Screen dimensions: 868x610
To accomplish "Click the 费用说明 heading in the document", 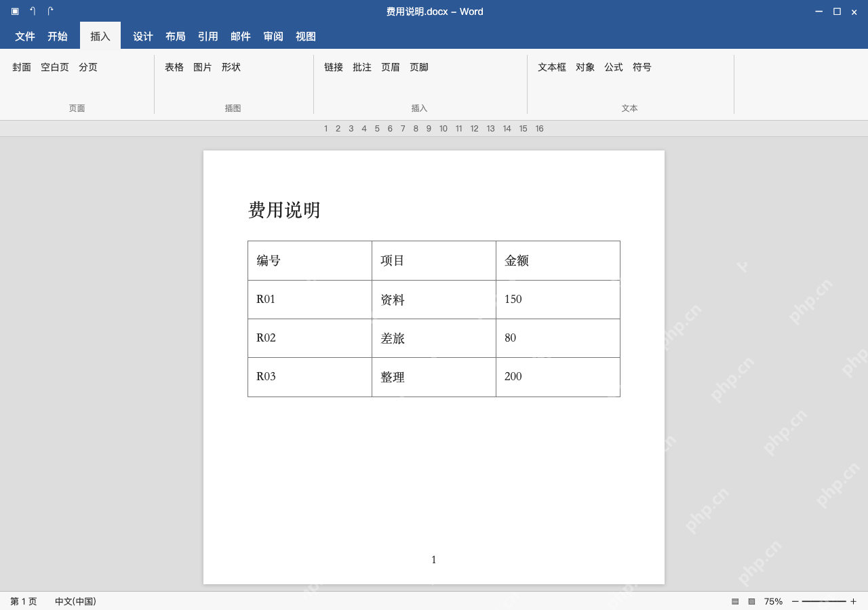I will [x=284, y=210].
